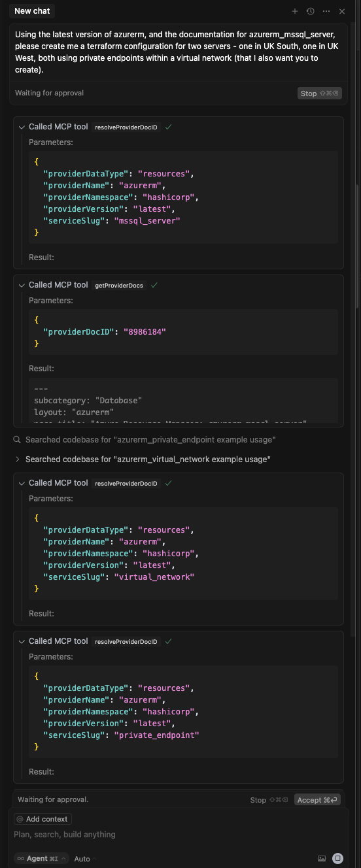Click Result label under getProviderDocs parameters

(41, 369)
